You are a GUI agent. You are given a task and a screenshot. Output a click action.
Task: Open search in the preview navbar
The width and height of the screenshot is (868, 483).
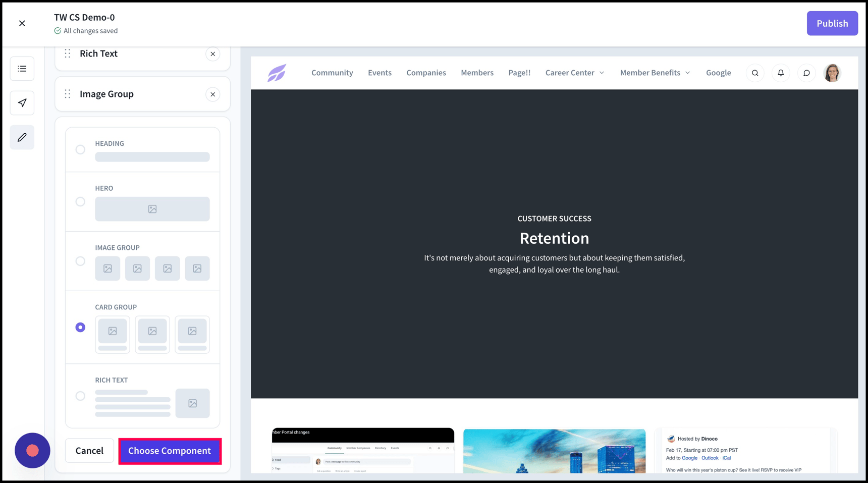(x=755, y=73)
